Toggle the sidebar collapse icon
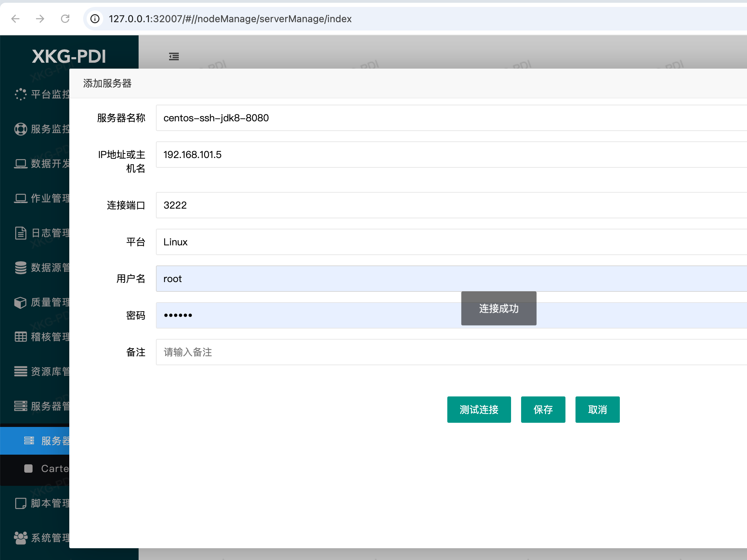Screen dimensions: 747x560 pyautogui.click(x=174, y=56)
